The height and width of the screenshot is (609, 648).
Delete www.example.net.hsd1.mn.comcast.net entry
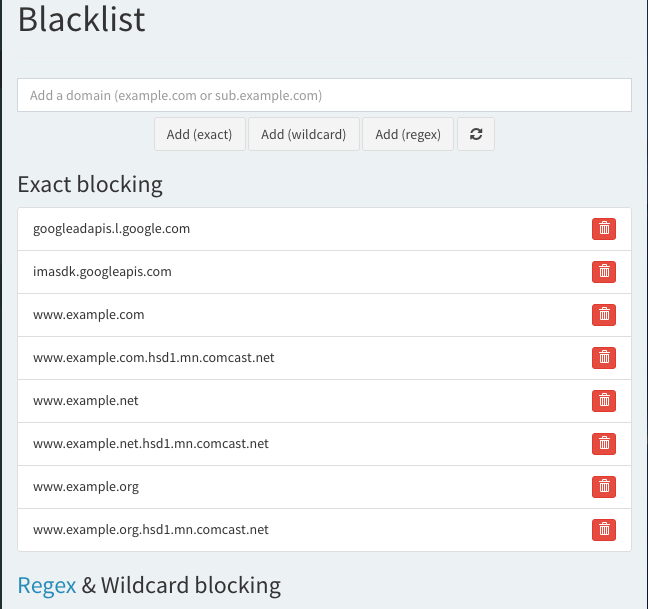point(604,444)
